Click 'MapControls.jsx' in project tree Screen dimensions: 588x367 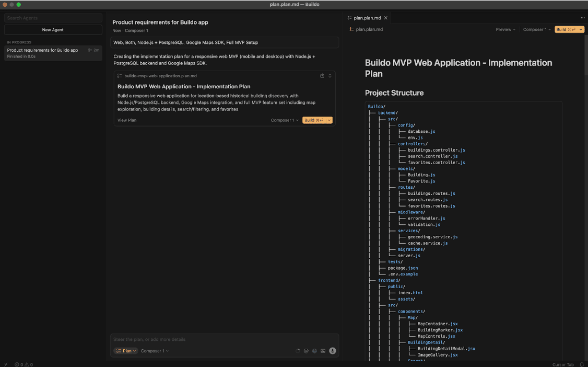(437, 336)
